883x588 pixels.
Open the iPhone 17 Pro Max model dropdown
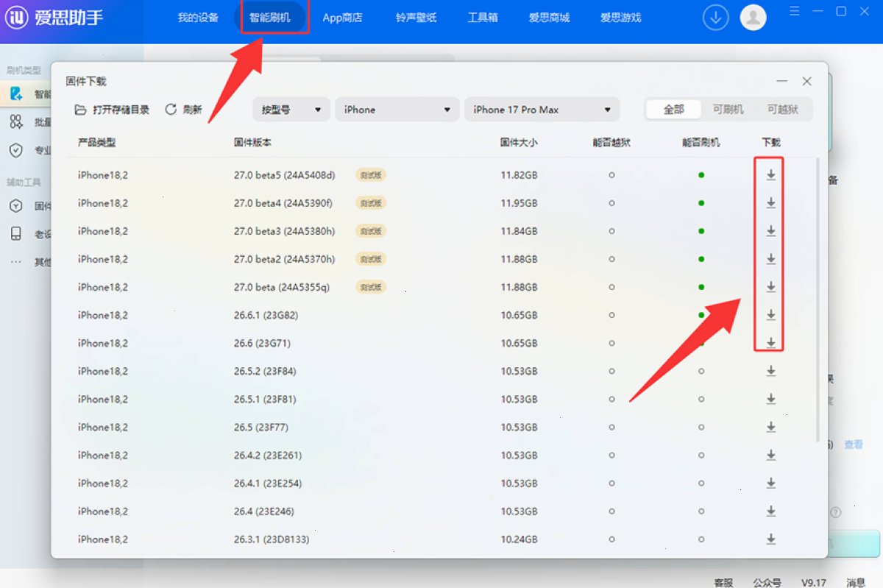tap(542, 110)
